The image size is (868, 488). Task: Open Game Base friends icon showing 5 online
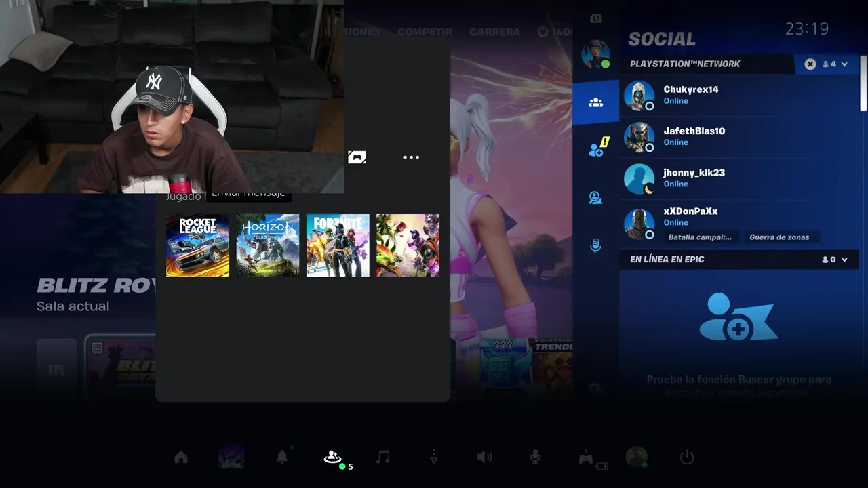[x=334, y=458]
